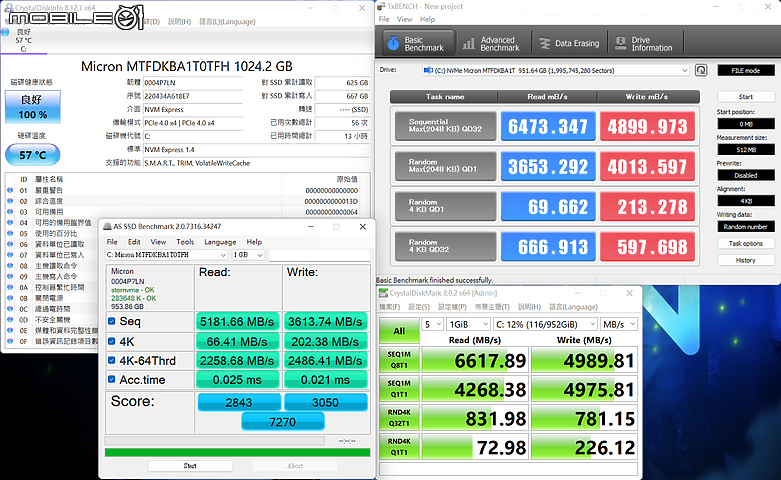
Task: Run the RND4K Q32T1 test in CrystalDiskMark
Action: (x=399, y=417)
